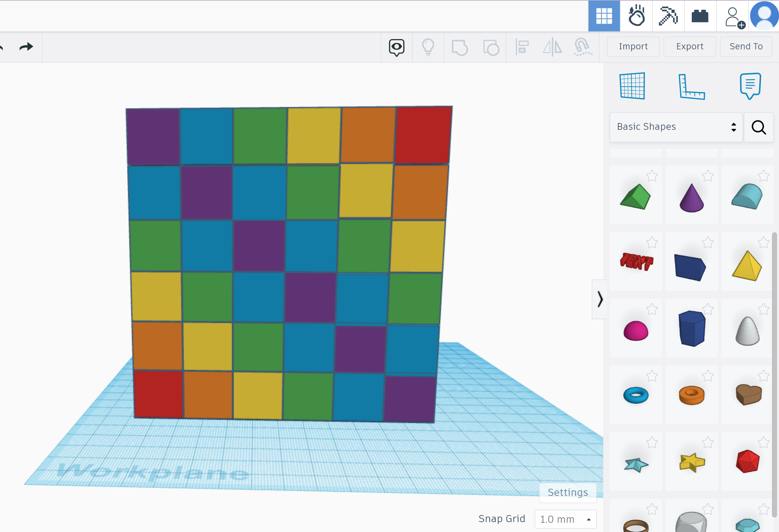This screenshot has height=532, width=779.
Task: Click the Mirror tool in the toolbar
Action: (552, 47)
